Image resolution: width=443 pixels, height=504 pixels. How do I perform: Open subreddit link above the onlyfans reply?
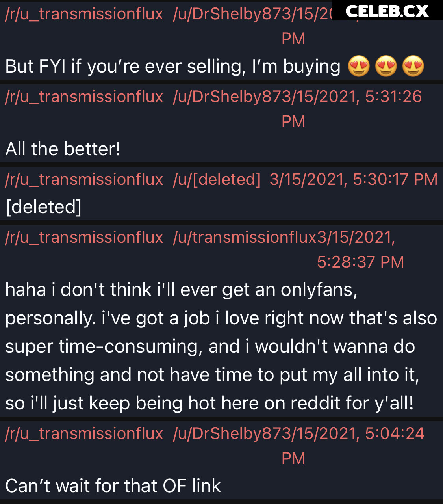point(84,237)
